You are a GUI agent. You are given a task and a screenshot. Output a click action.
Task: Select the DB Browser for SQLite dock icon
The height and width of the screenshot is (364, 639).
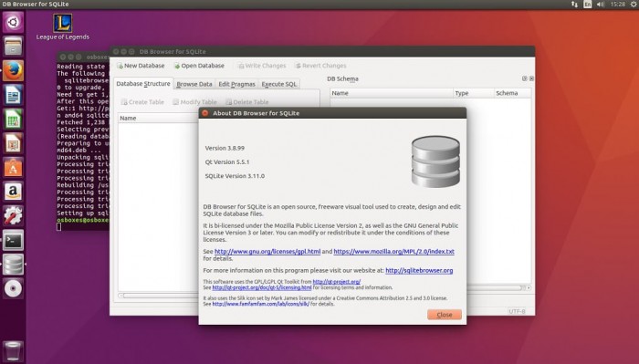(13, 265)
